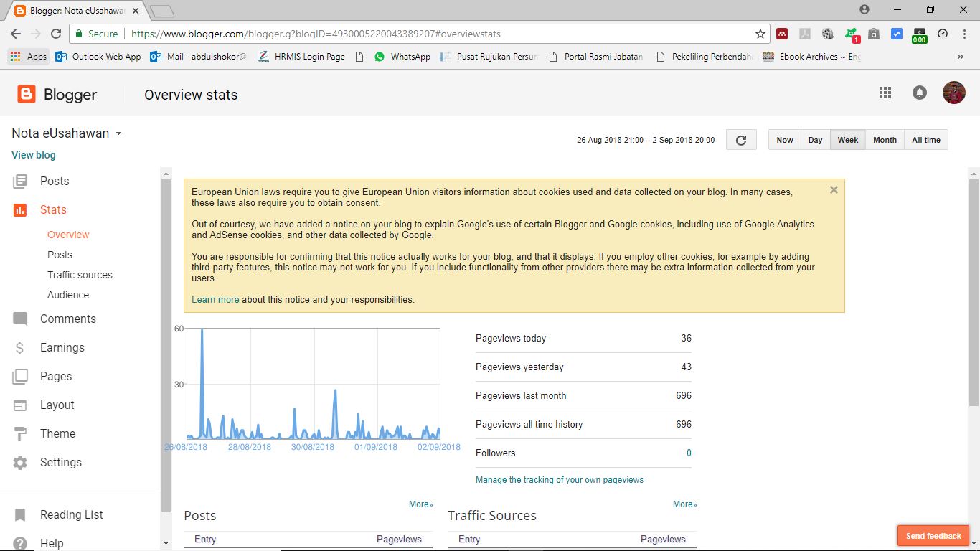Image resolution: width=980 pixels, height=551 pixels.
Task: Open the Apps bookmarks shortcut
Action: (x=29, y=57)
